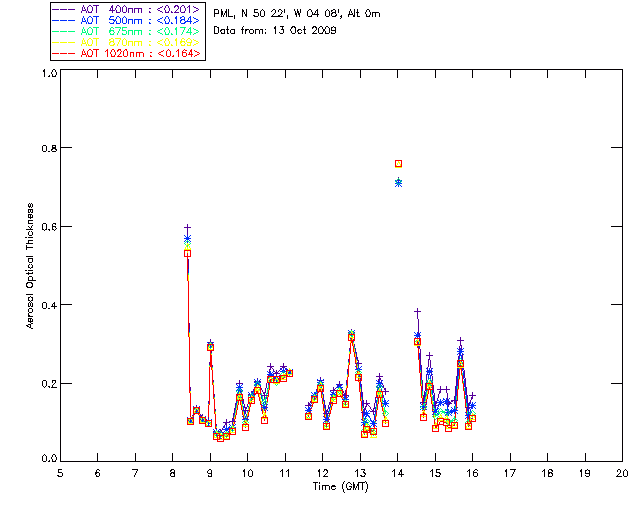Image resolution: width=640 pixels, height=512 pixels.
Task: Click the 1.0 label on the y-axis
Action: click(48, 74)
